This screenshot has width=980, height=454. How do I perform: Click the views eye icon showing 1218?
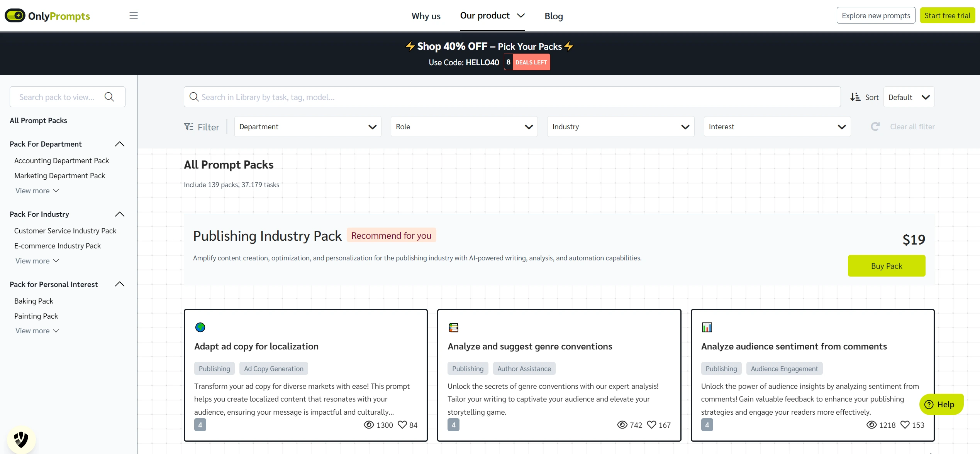coord(871,425)
